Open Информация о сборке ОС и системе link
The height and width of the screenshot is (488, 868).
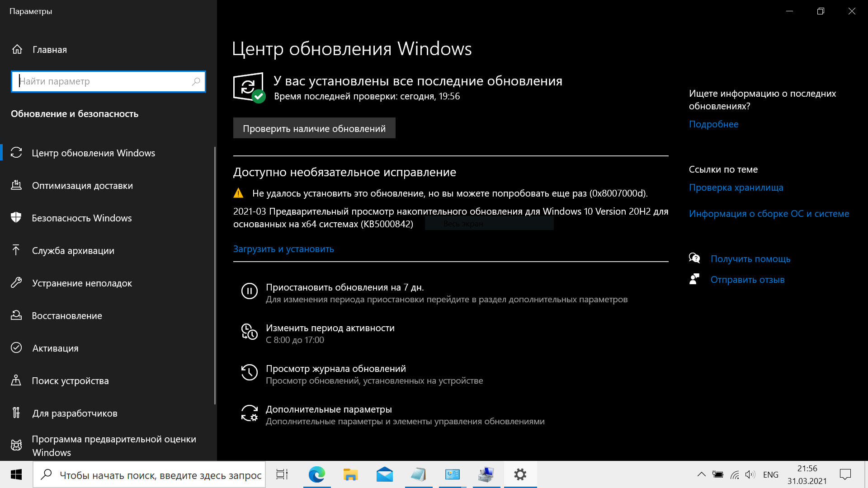[x=769, y=214]
